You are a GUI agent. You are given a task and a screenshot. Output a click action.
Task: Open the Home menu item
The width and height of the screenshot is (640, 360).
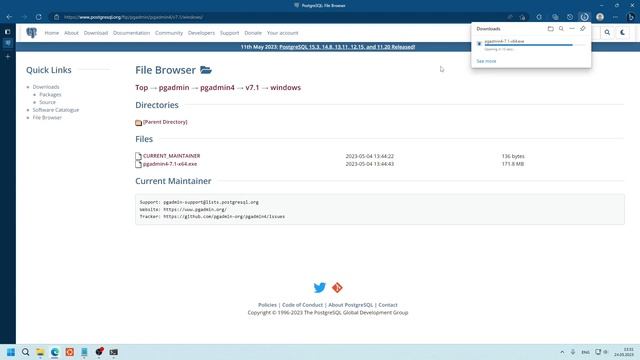tap(52, 33)
